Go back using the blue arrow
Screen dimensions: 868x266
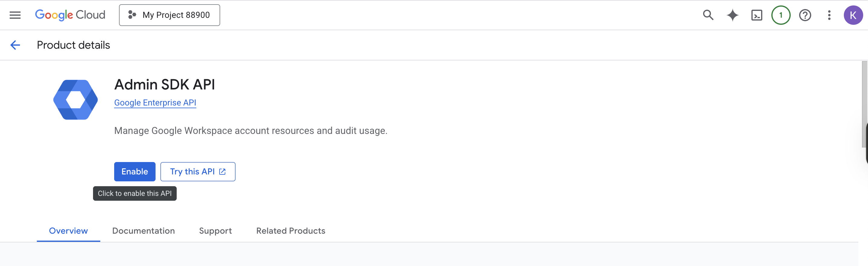coord(15,45)
